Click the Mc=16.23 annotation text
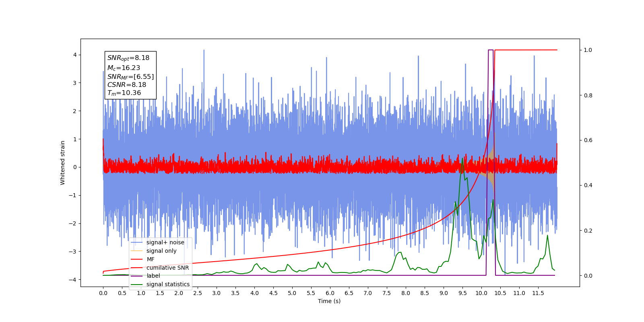The height and width of the screenshot is (322, 644). [124, 68]
